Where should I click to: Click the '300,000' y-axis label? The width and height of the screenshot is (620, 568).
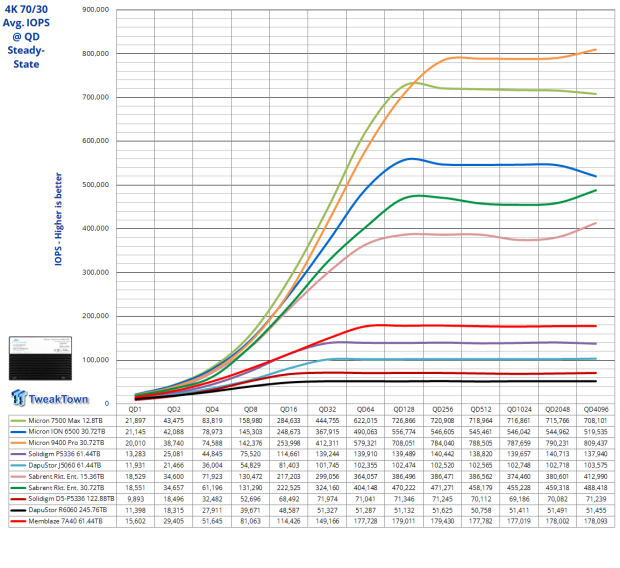click(95, 272)
